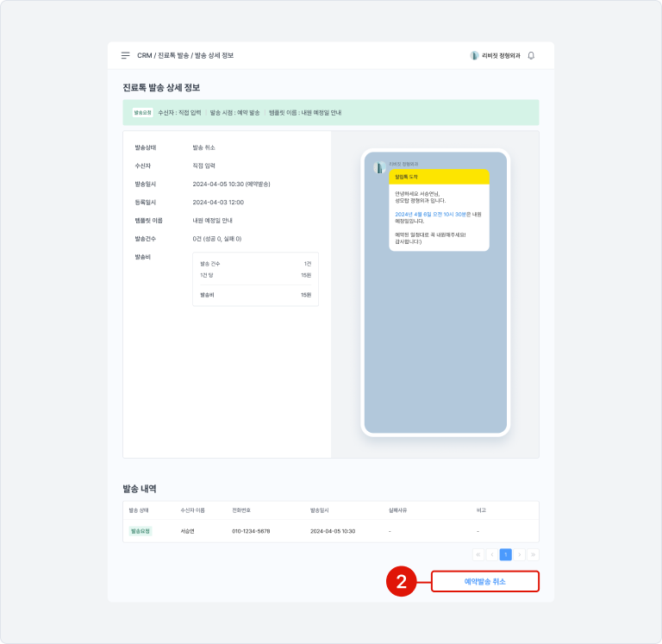Image resolution: width=662 pixels, height=644 pixels.
Task: Click the yellow 알림톡 도착 message header
Action: (x=438, y=176)
